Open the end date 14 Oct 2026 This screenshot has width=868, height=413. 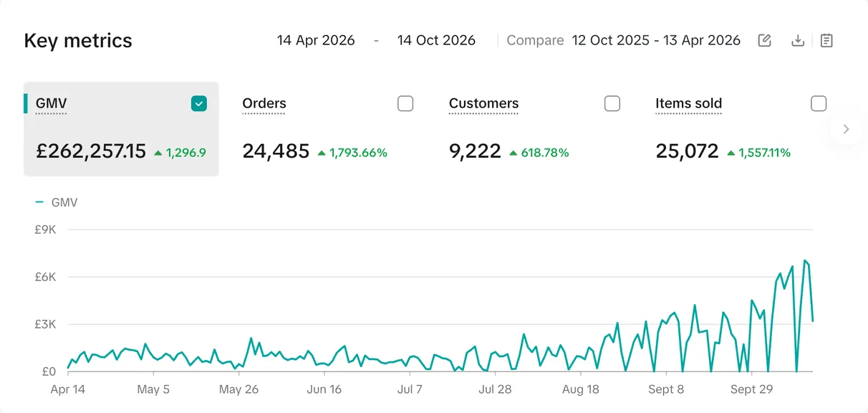pyautogui.click(x=436, y=40)
